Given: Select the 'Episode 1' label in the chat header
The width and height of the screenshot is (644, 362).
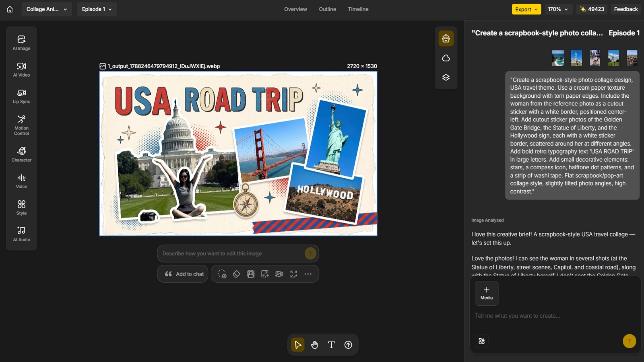Looking at the screenshot, I should tap(624, 33).
